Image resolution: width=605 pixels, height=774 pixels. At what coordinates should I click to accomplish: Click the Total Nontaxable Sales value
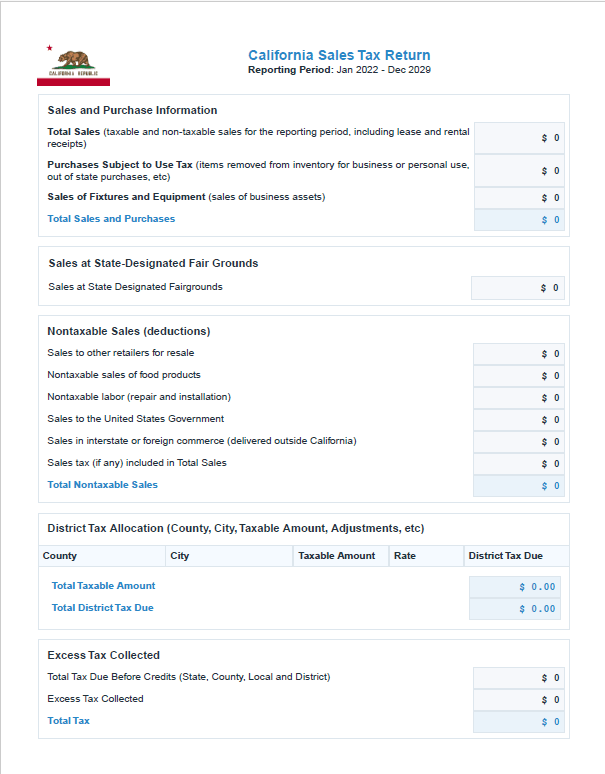click(519, 486)
